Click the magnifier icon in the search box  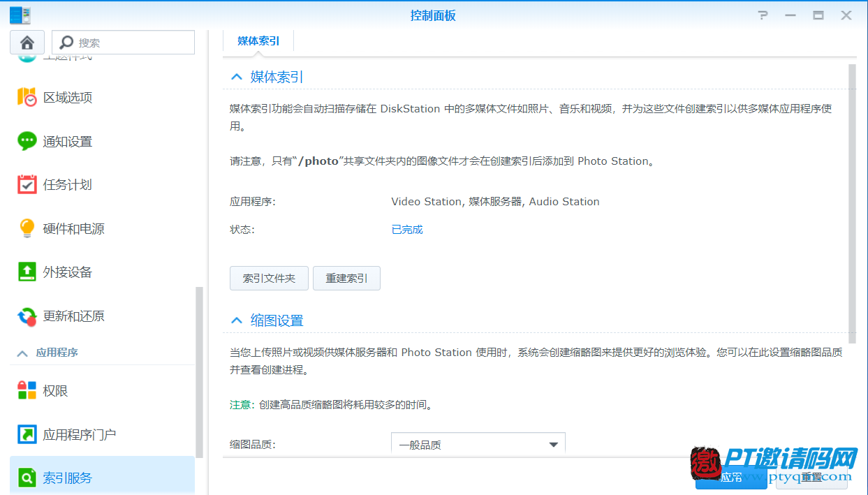click(x=67, y=43)
